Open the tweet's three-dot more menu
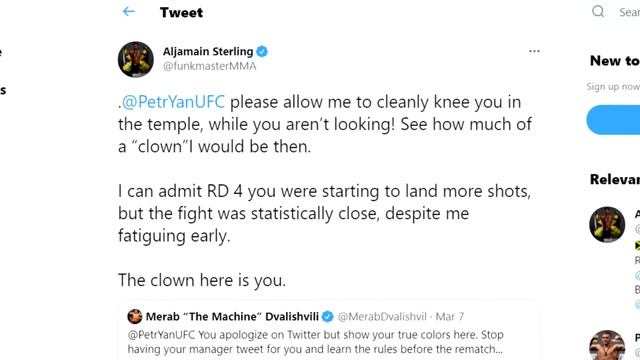The height and width of the screenshot is (360, 640). (534, 51)
